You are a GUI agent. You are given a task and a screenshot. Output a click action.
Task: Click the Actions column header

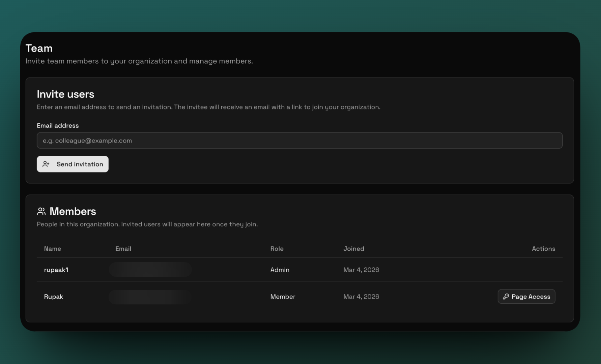pyautogui.click(x=543, y=249)
